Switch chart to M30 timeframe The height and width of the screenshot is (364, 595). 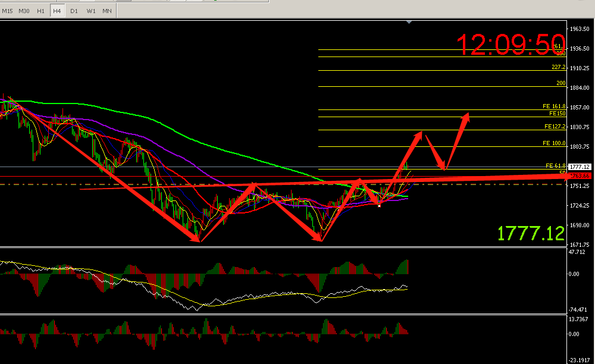tap(24, 11)
